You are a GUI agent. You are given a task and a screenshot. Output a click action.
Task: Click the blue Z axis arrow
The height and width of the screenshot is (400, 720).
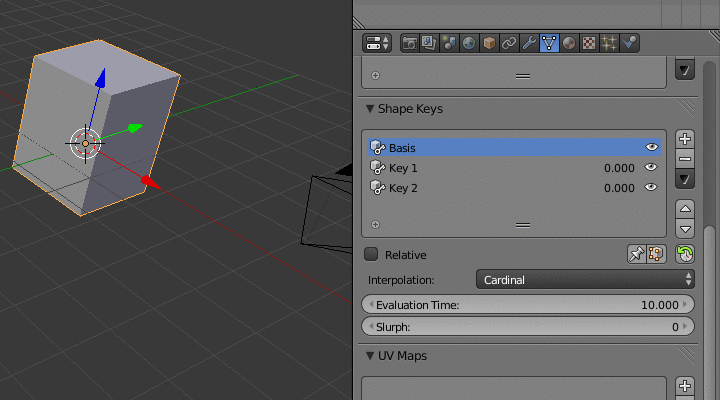pyautogui.click(x=101, y=78)
